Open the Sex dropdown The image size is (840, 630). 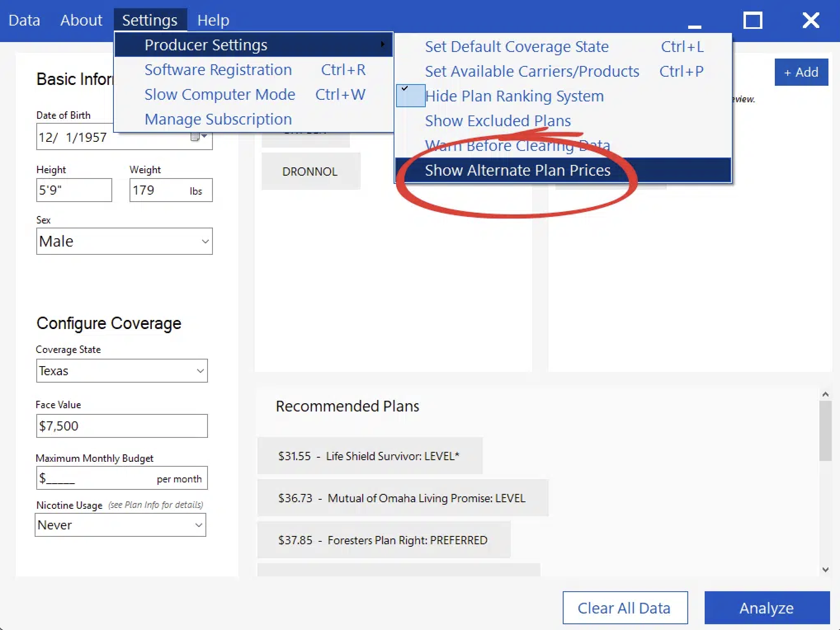pos(205,241)
